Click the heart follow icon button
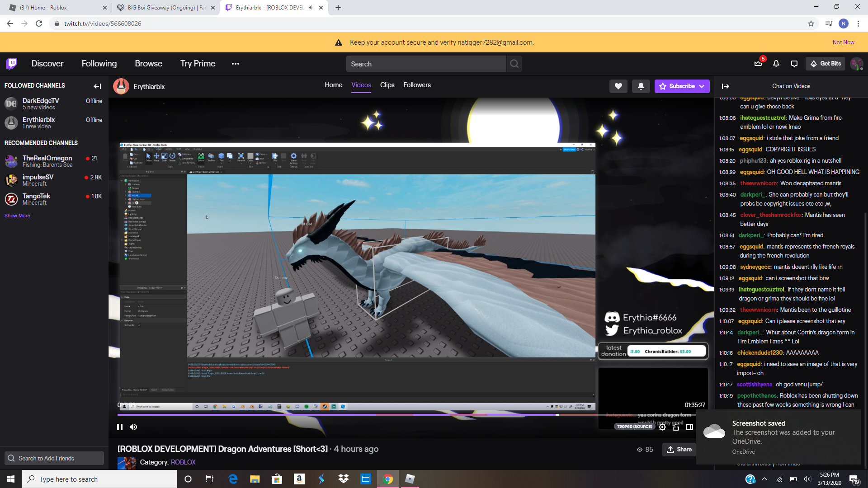Image resolution: width=868 pixels, height=488 pixels. point(618,86)
